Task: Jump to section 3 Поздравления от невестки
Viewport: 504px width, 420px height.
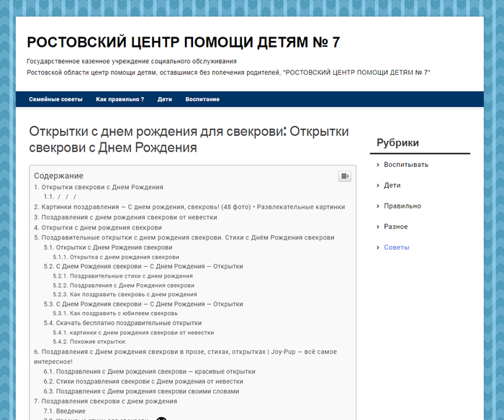Action: point(125,217)
